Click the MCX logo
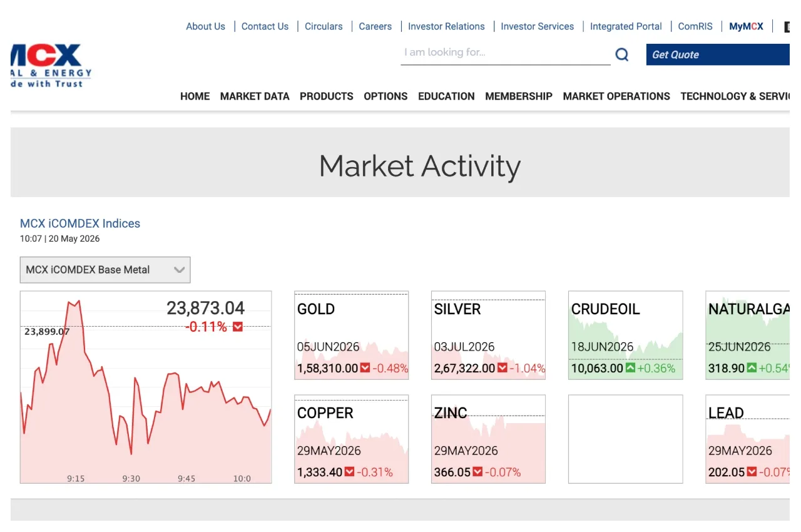This screenshot has height=532, width=801. click(x=51, y=65)
